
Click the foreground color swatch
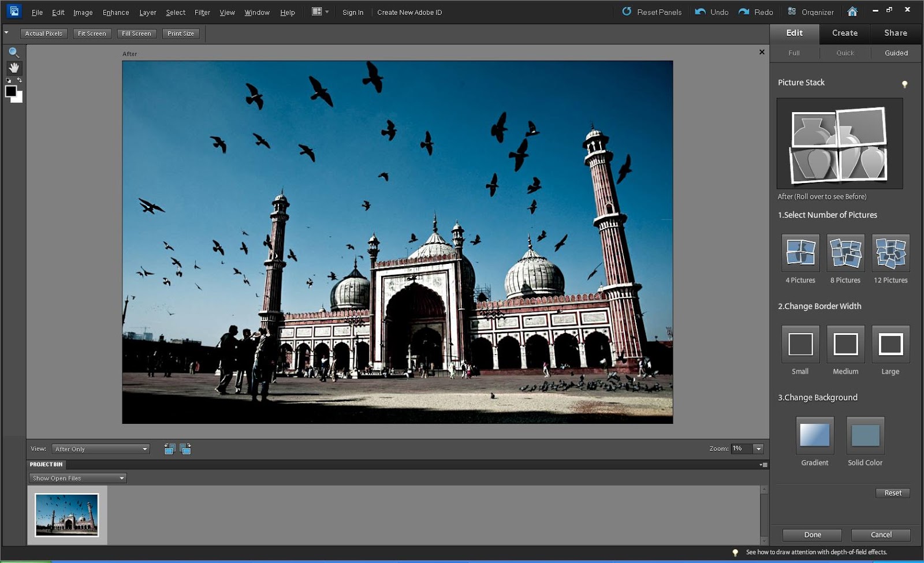tap(11, 90)
